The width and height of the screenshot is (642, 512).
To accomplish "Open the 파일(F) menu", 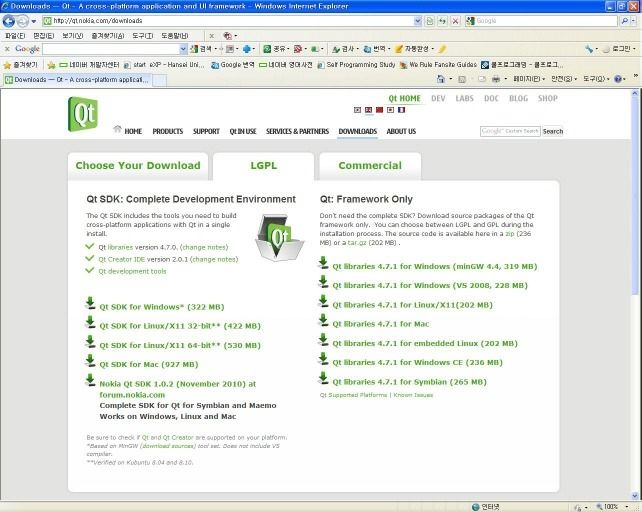I will click(15, 36).
